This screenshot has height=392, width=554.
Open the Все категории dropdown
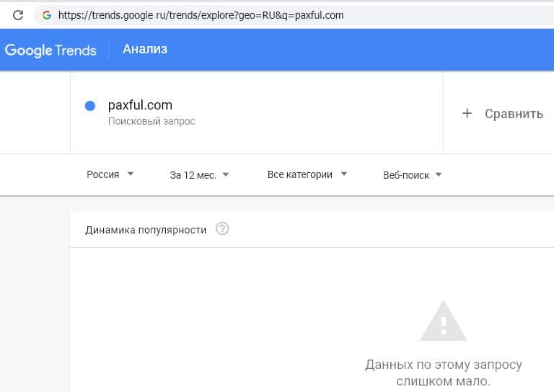click(x=307, y=174)
